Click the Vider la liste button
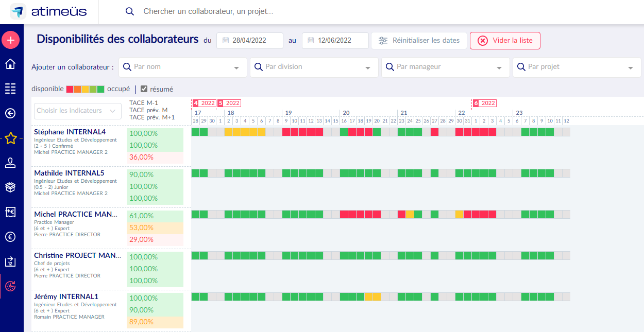Viewport: 644px width, 332px height. 505,41
